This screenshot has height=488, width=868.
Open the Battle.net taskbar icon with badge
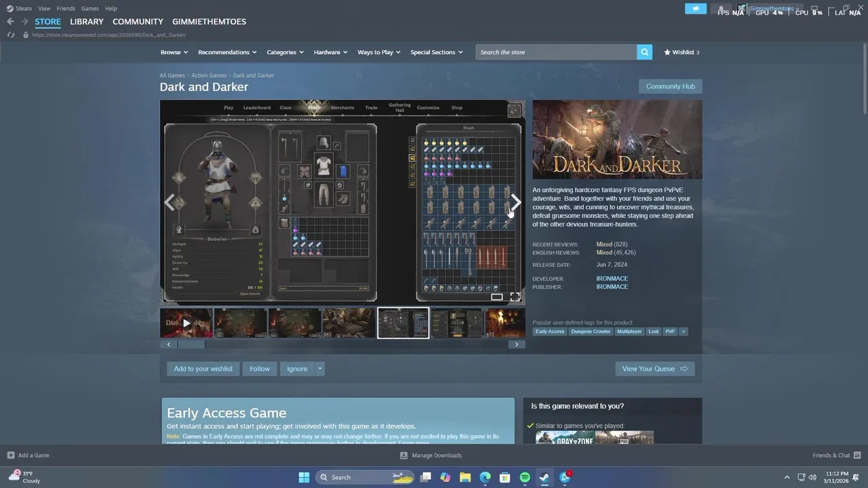pyautogui.click(x=565, y=477)
